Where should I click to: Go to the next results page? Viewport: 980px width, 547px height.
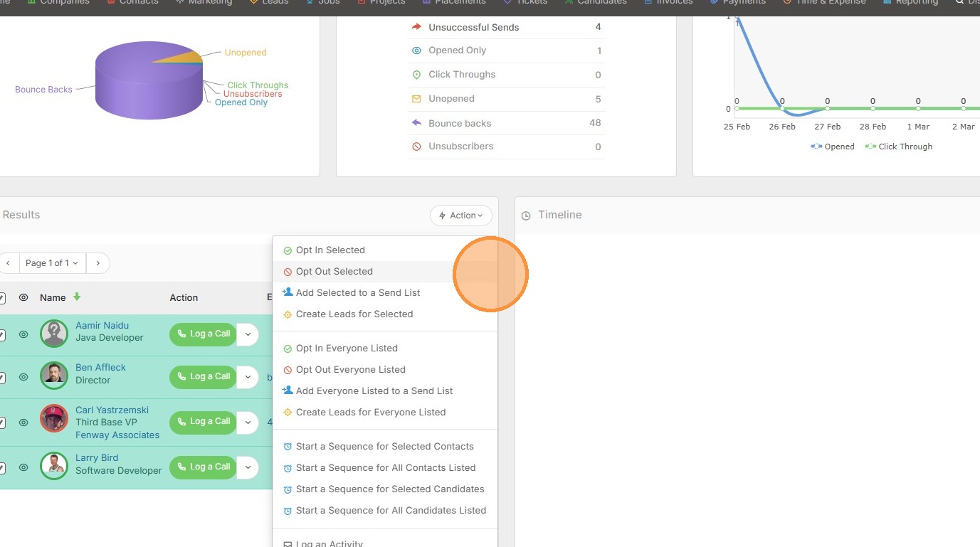pos(98,263)
